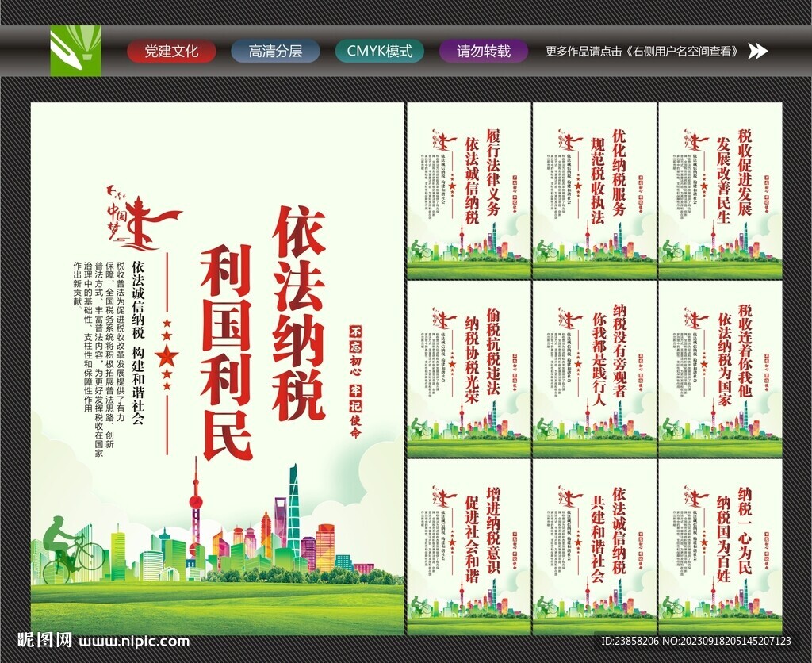Click the ID:23858206 image number text

tap(696, 641)
